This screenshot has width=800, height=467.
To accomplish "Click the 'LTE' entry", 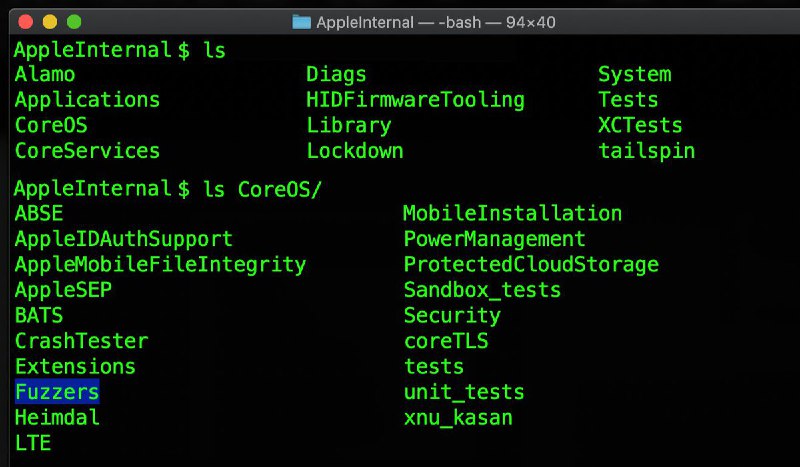I will pyautogui.click(x=33, y=443).
